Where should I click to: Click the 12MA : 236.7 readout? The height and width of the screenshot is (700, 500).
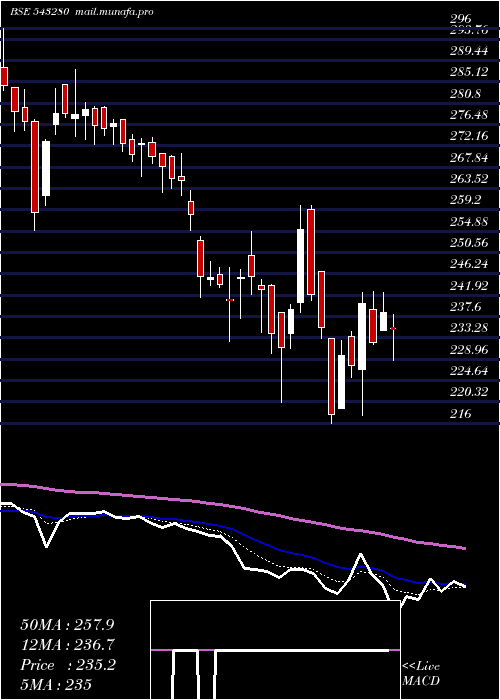click(67, 645)
